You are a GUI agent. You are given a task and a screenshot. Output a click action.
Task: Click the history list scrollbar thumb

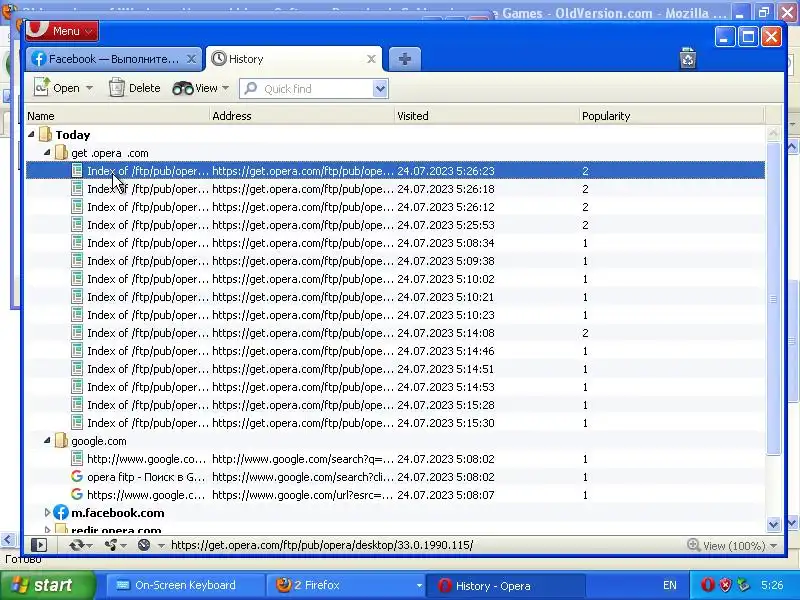(x=773, y=299)
